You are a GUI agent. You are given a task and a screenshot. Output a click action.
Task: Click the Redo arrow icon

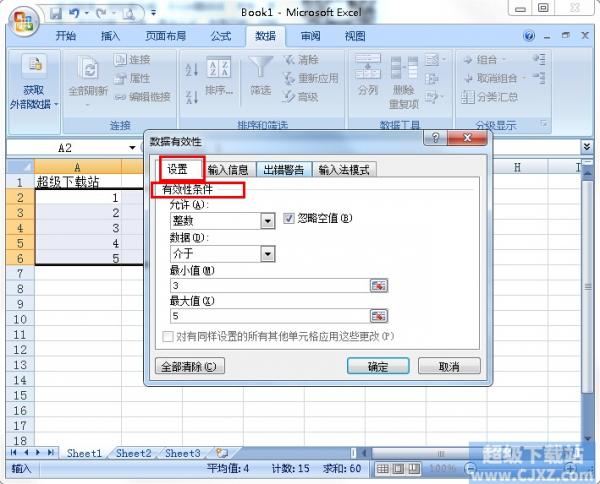coord(101,14)
